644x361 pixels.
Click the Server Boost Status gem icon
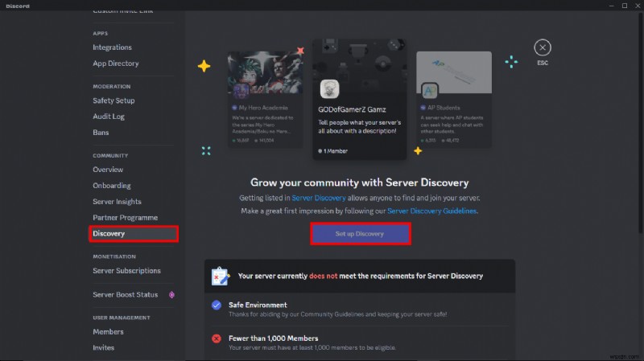[x=171, y=294]
